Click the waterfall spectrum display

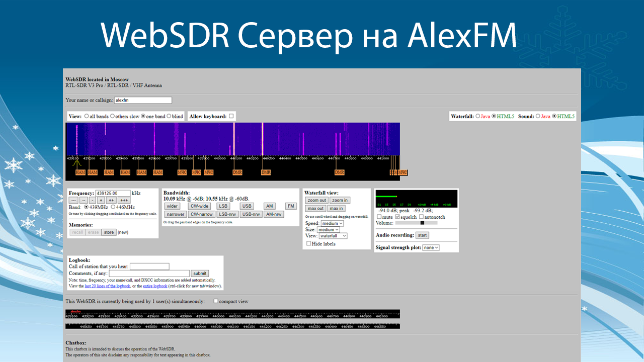coord(233,139)
